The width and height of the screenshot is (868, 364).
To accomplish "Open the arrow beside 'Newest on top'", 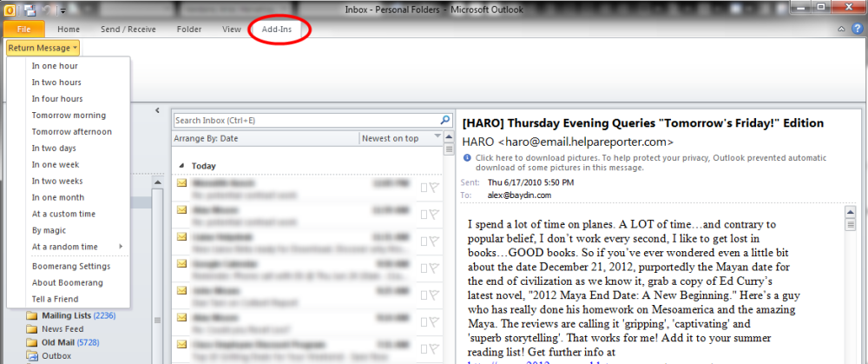I will [437, 136].
